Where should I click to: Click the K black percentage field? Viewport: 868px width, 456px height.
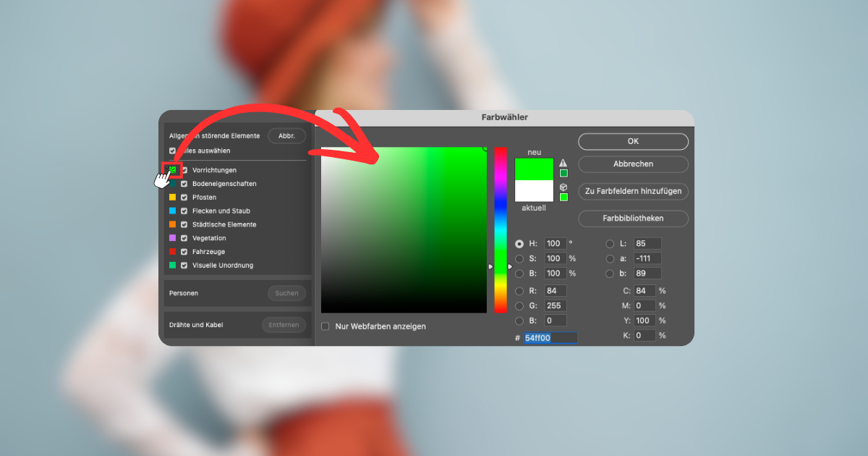(645, 335)
